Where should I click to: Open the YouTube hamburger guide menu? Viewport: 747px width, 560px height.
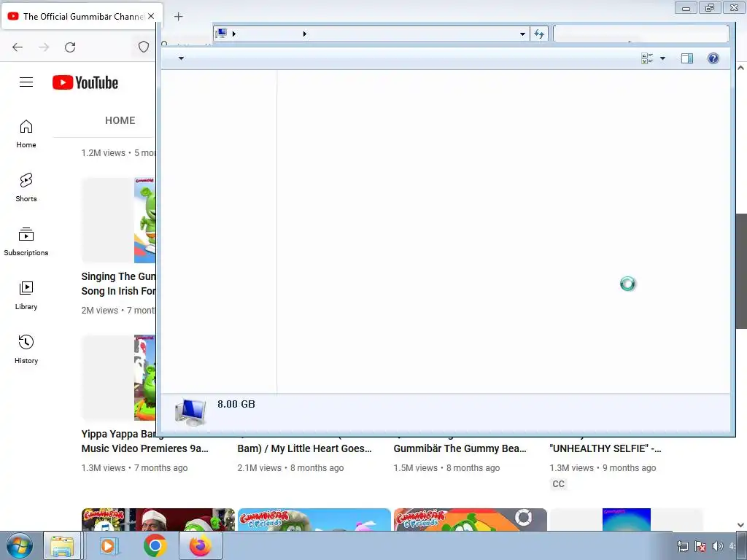(x=26, y=82)
